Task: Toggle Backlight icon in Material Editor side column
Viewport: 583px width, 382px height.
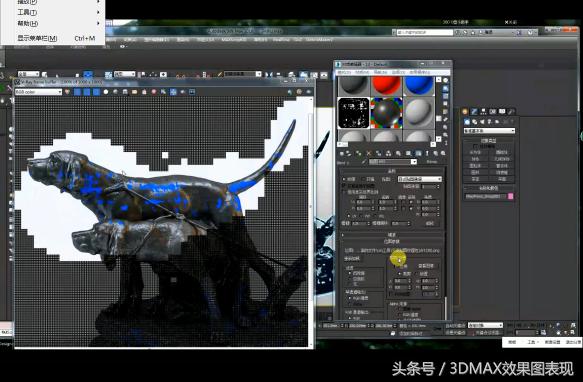Action: coord(445,89)
